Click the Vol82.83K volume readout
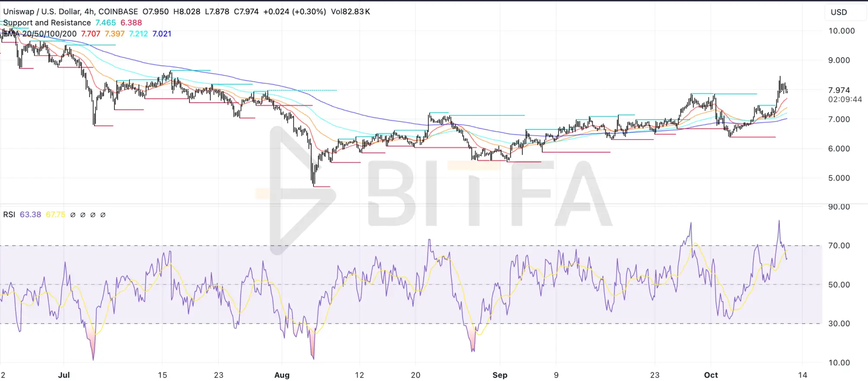The height and width of the screenshot is (381, 868). click(x=350, y=12)
